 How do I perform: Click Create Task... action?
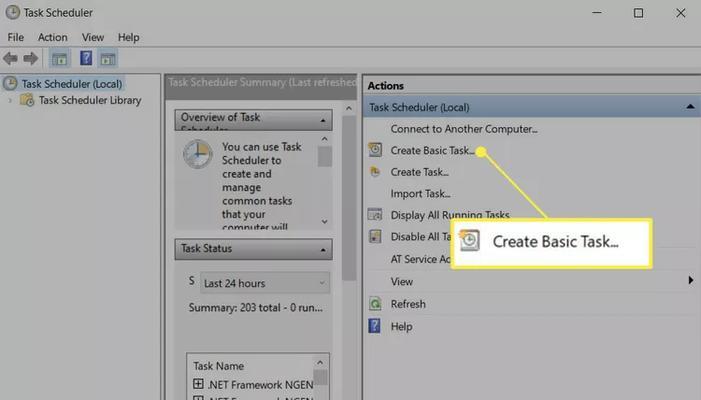(419, 172)
